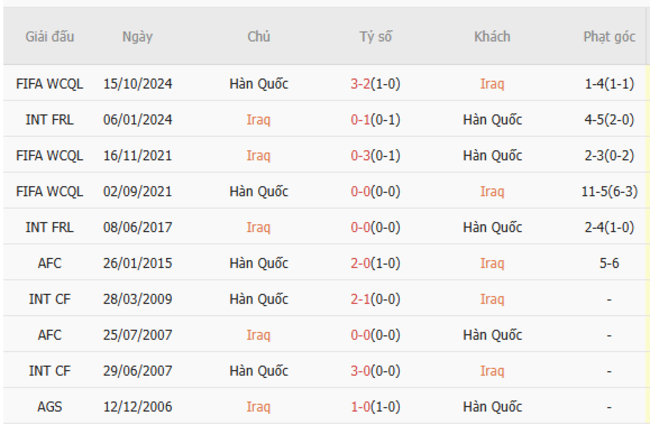This screenshot has width=650, height=434.
Task: Click home team Iraq in the 06/01/2024 row
Action: coord(258,120)
